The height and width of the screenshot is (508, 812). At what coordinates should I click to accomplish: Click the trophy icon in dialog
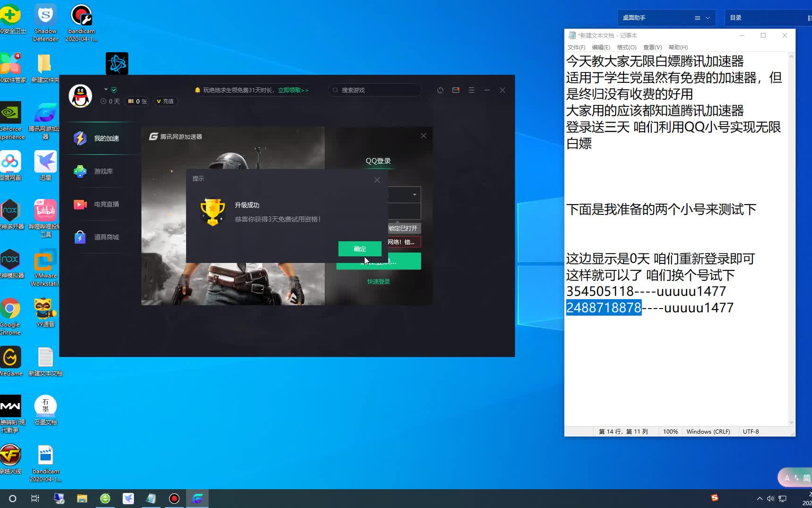click(x=212, y=212)
